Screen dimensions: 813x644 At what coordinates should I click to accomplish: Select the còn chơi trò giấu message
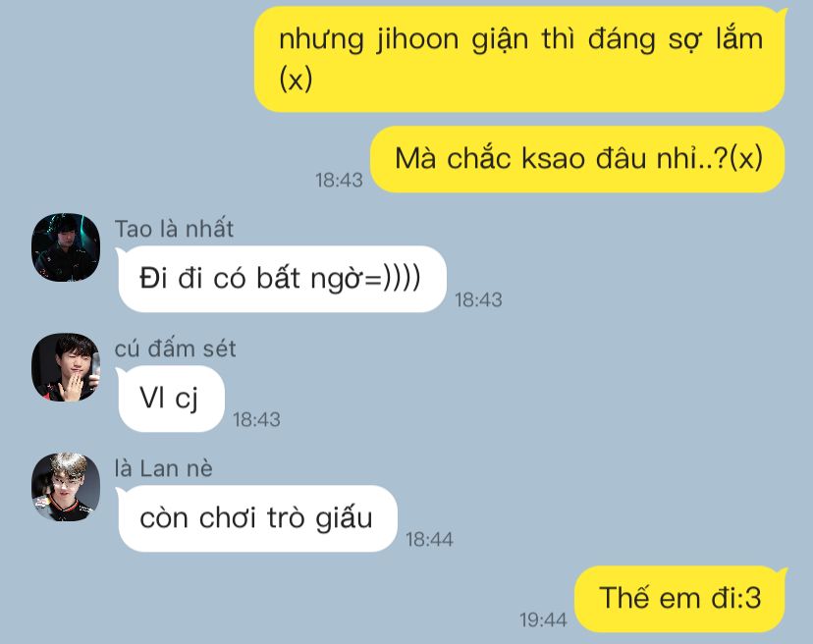click(256, 518)
